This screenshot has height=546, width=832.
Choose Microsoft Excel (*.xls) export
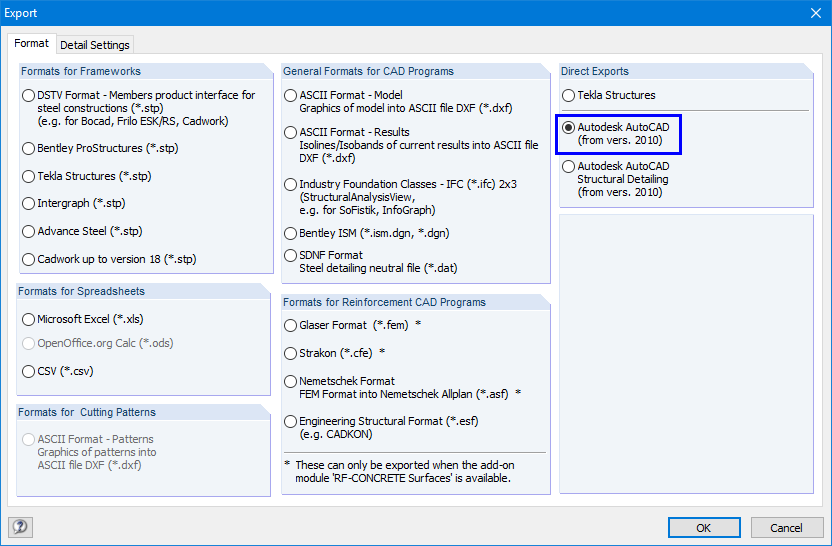[28, 320]
